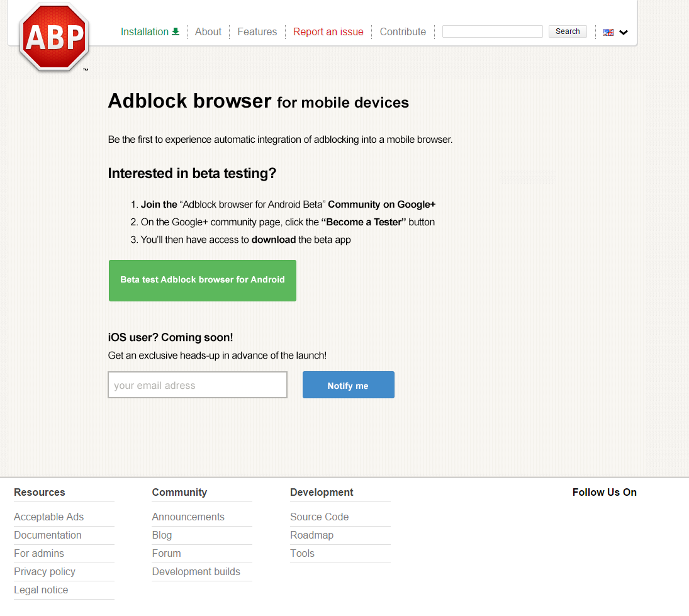The image size is (689, 616).
Task: Open the Installation menu item
Action: 145,31
